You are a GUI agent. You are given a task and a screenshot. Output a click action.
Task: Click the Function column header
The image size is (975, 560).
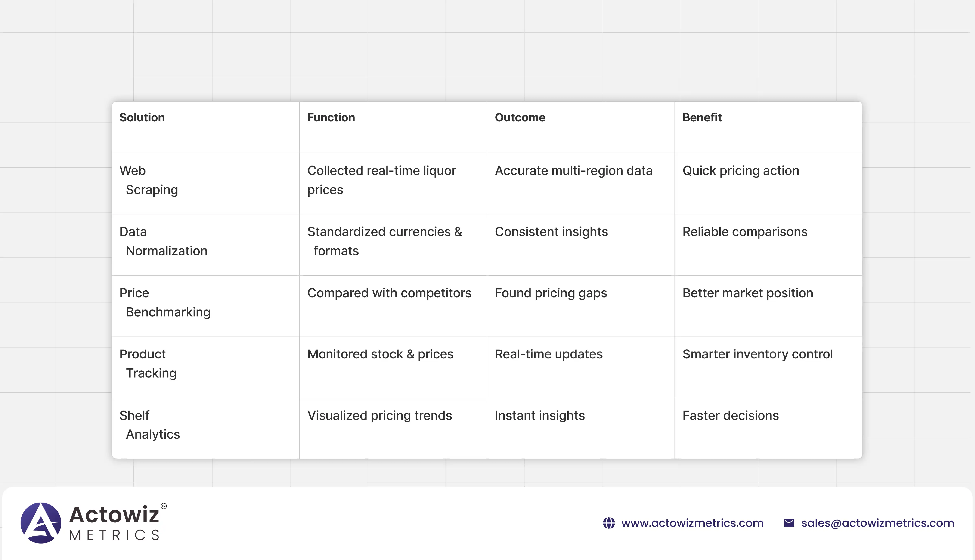coord(331,118)
